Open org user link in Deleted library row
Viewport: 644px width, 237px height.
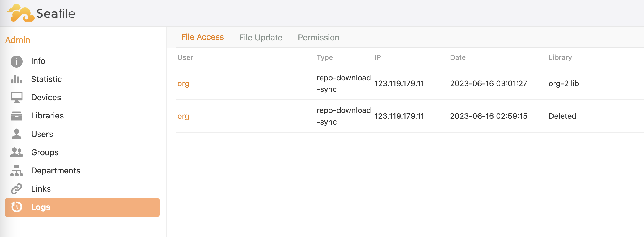[183, 116]
